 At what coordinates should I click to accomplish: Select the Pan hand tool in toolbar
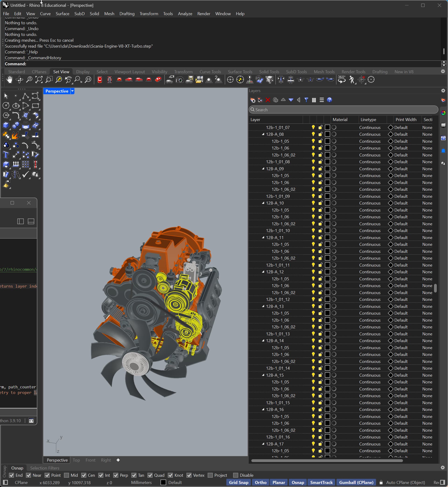click(x=9, y=80)
